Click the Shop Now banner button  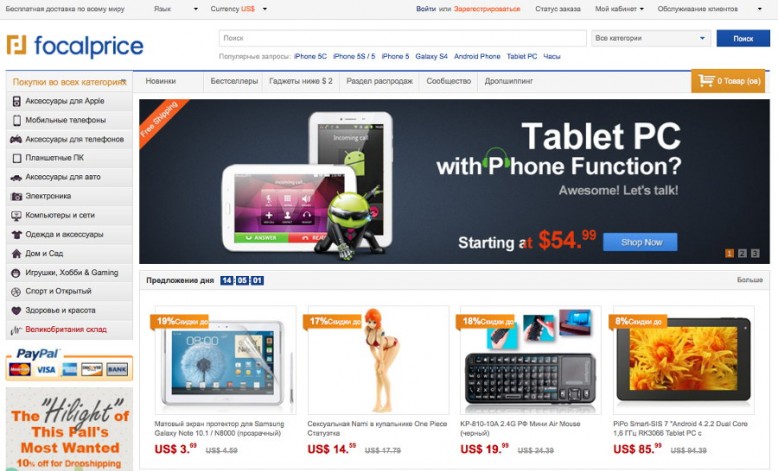640,242
